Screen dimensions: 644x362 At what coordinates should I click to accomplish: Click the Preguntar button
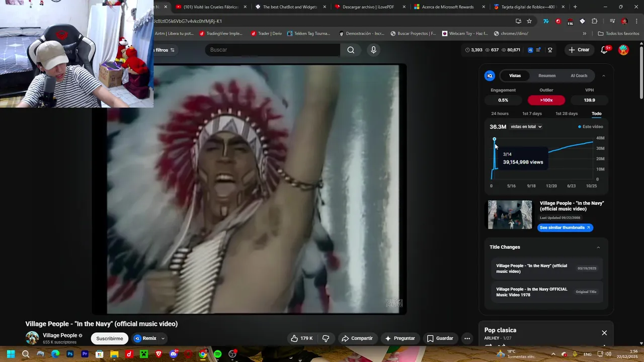[x=400, y=338]
